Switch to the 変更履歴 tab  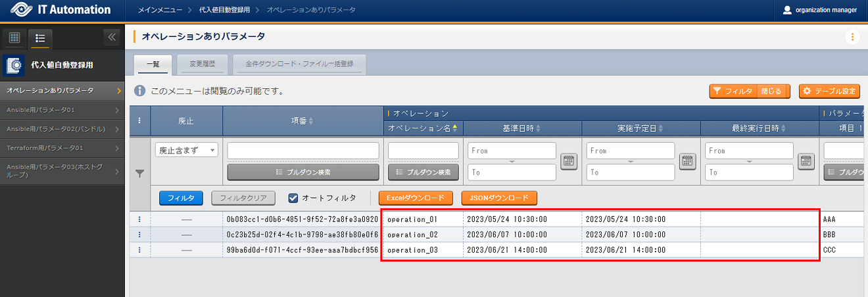click(x=202, y=64)
